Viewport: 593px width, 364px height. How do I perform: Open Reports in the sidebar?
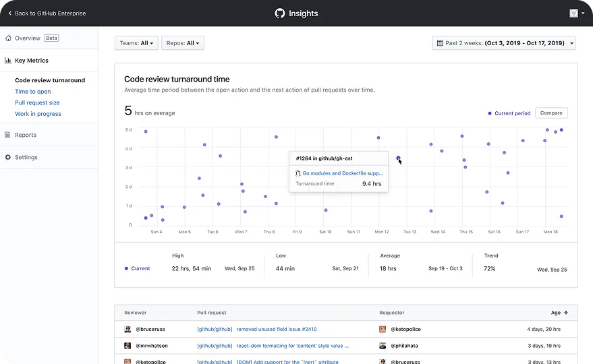26,135
